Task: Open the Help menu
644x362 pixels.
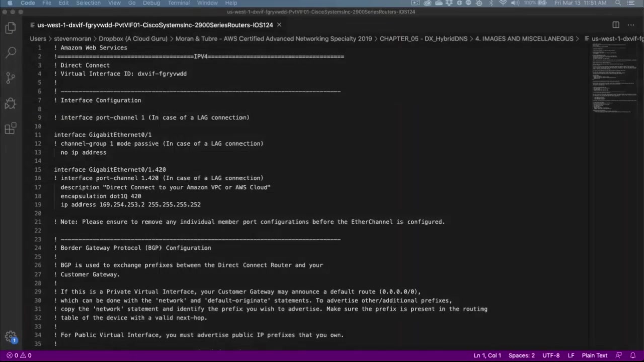Action: [231, 3]
